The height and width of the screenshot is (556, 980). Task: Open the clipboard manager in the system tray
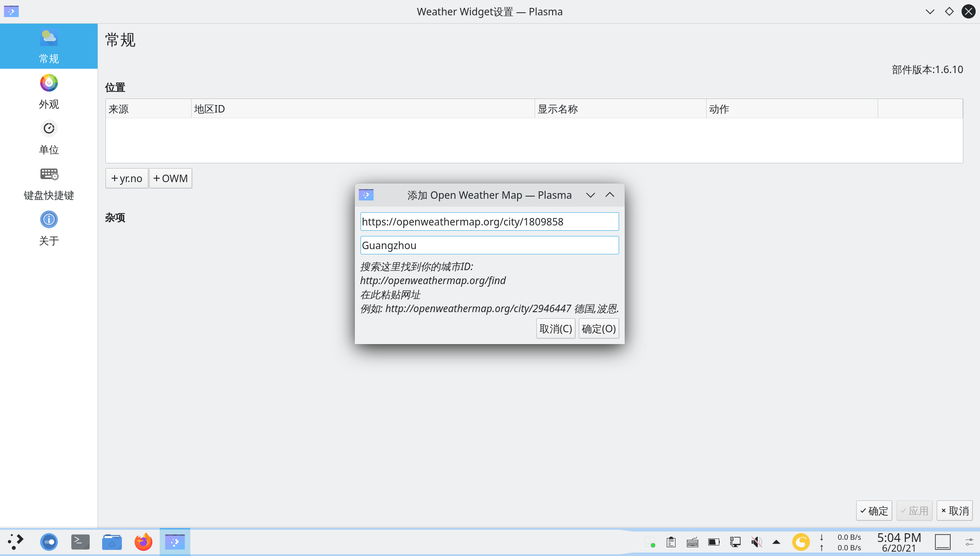[672, 542]
